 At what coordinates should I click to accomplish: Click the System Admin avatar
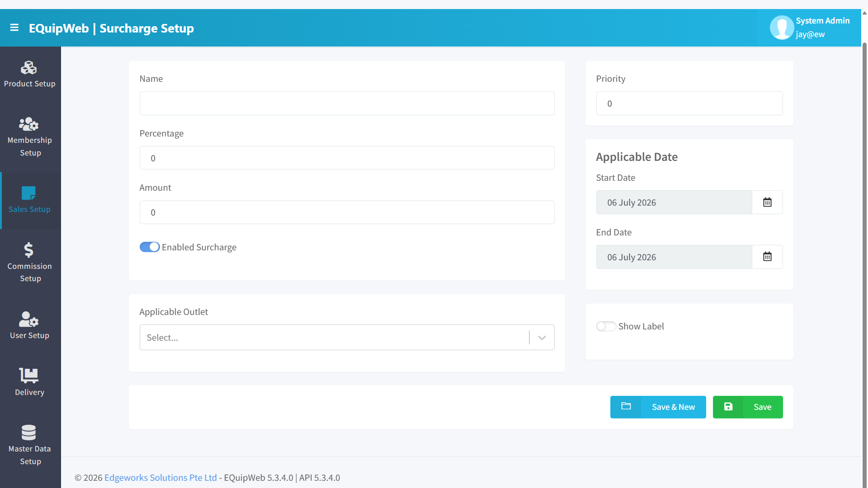(x=782, y=28)
